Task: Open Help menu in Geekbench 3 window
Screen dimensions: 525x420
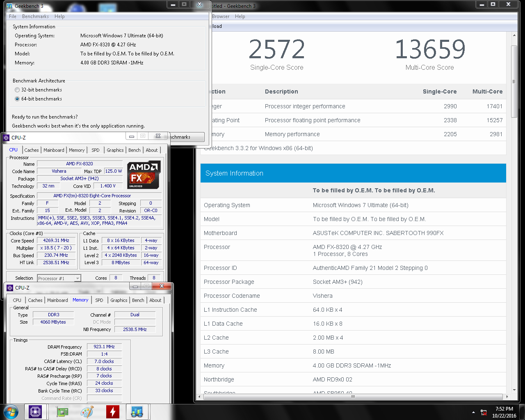Action: pos(59,16)
